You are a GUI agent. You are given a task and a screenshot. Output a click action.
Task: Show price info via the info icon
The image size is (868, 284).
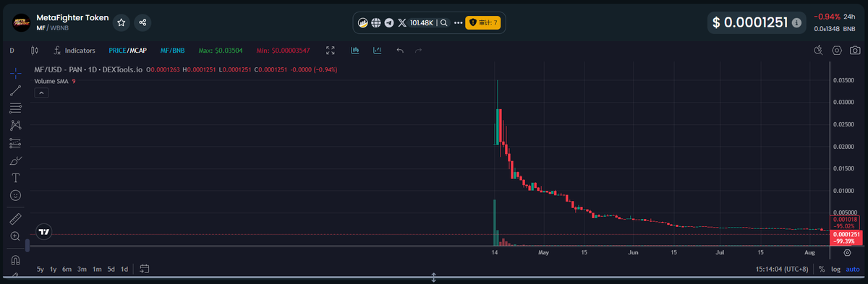click(796, 23)
